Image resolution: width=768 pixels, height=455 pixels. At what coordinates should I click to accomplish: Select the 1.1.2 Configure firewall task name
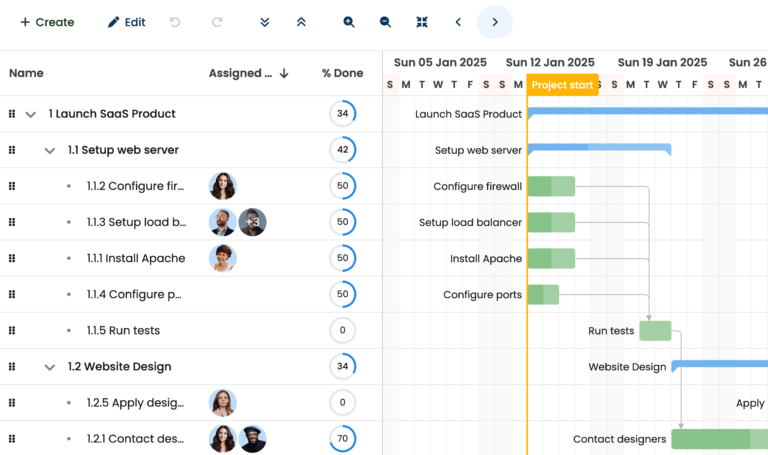tap(135, 186)
